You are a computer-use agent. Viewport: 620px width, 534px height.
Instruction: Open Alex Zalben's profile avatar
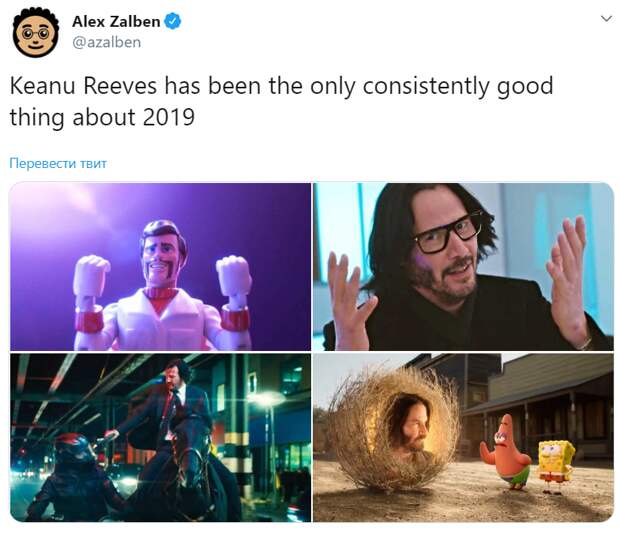[x=36, y=33]
